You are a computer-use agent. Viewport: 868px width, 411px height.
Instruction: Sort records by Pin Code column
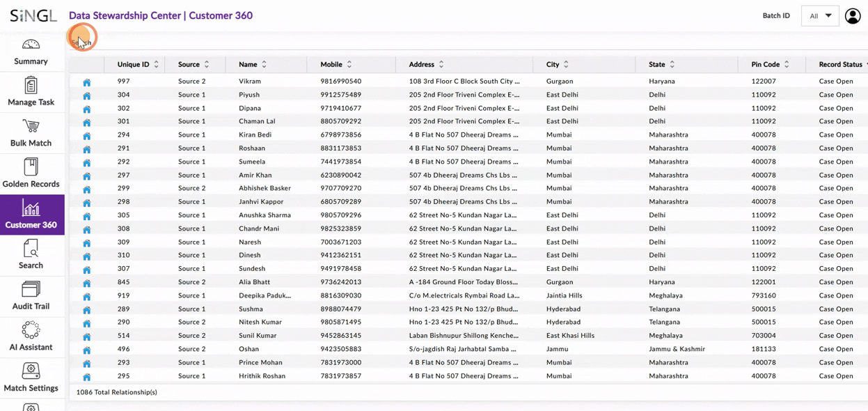point(787,64)
